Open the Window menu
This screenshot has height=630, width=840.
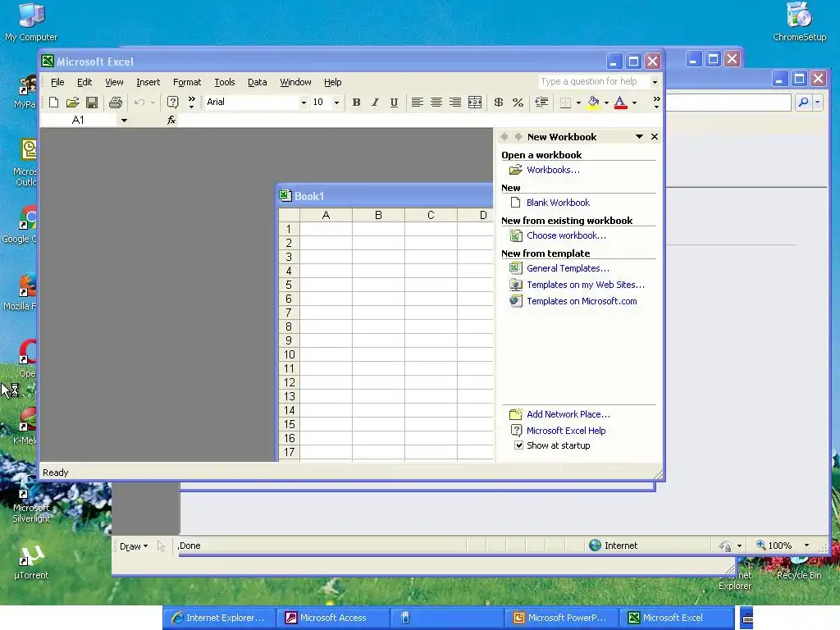click(295, 82)
